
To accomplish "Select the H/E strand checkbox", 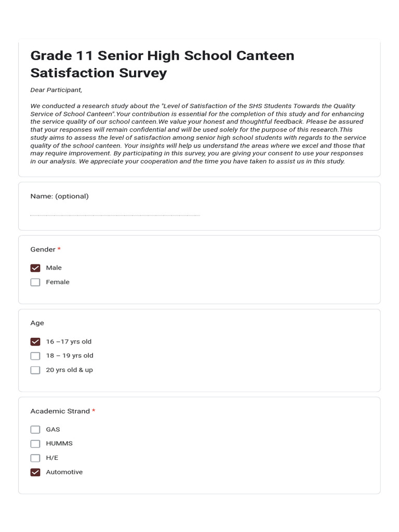I will [35, 458].
